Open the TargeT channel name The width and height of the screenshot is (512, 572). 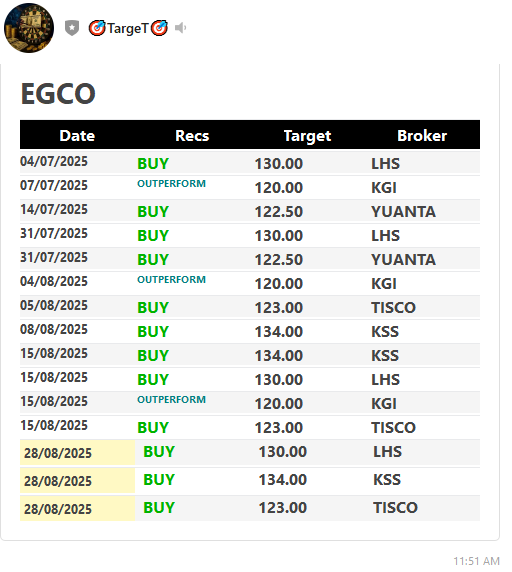(x=128, y=28)
